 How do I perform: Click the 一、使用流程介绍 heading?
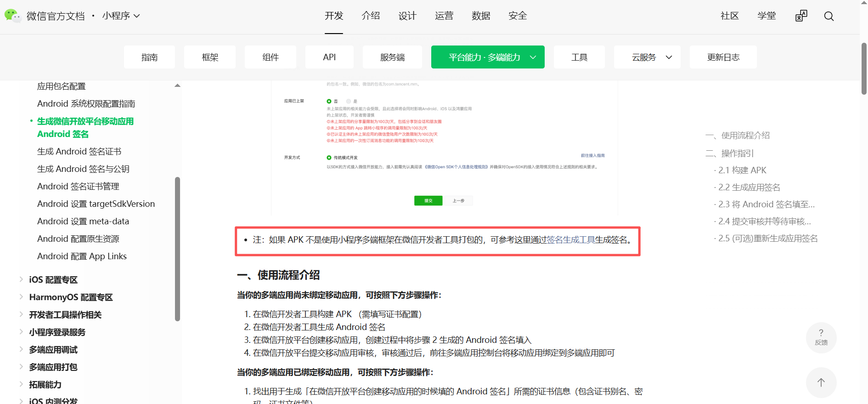pyautogui.click(x=278, y=275)
